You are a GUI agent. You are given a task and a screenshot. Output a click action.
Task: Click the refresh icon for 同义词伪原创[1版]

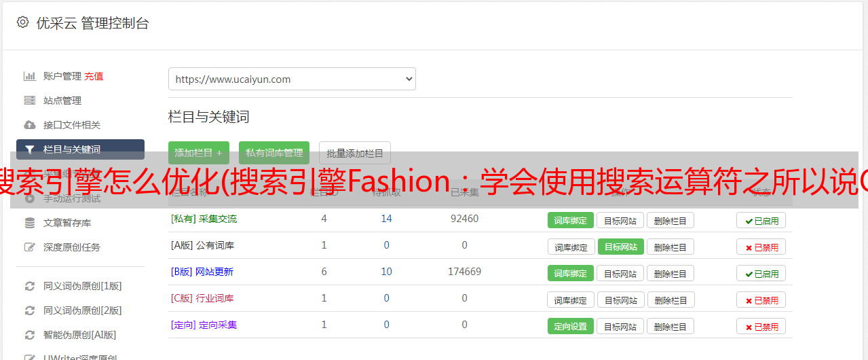pos(30,286)
